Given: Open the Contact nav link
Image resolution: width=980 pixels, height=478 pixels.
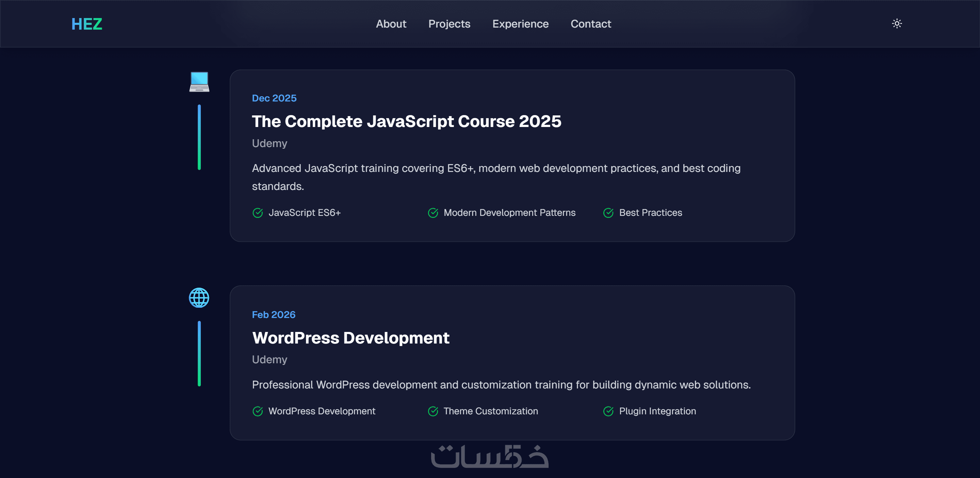Looking at the screenshot, I should click(590, 24).
